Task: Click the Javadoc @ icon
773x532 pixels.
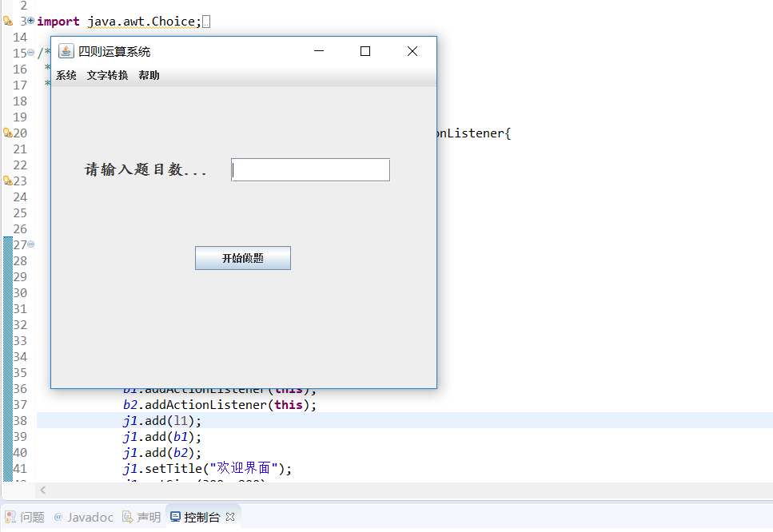Action: click(58, 517)
